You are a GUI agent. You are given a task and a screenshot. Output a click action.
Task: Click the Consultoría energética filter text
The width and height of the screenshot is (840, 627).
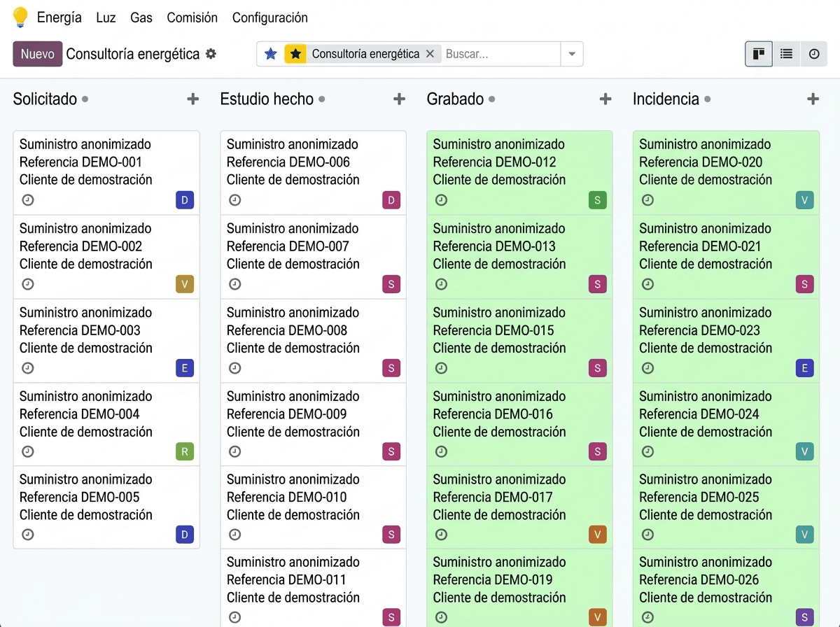(365, 54)
